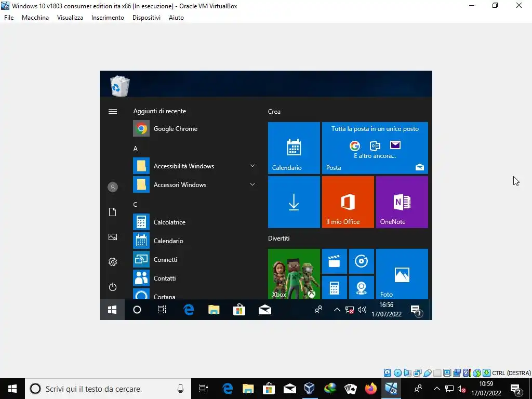Open the Xbox tile
532x399 pixels.
tap(294, 274)
